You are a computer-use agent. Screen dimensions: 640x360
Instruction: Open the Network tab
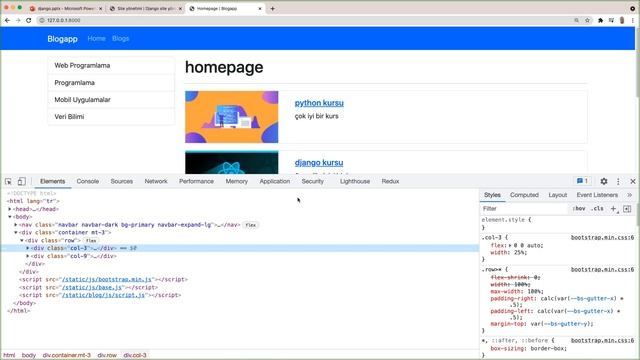tap(156, 181)
